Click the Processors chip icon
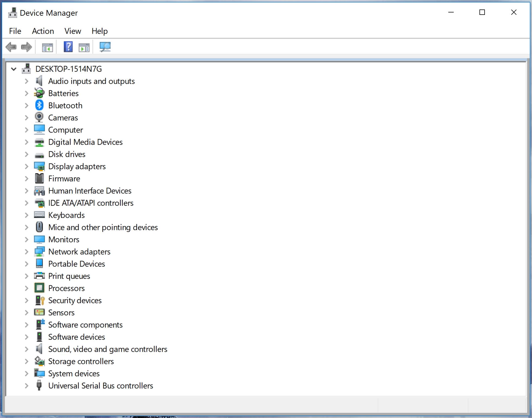Screen dimensions: 532x418 (40, 288)
